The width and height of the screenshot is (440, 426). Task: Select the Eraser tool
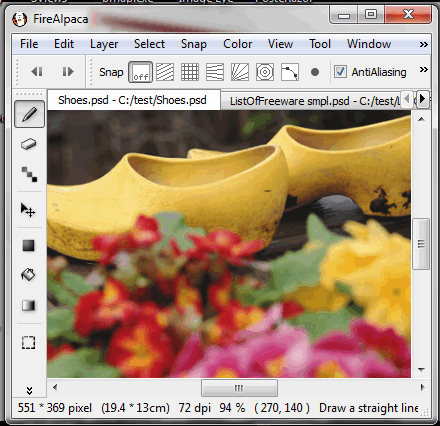[x=29, y=144]
